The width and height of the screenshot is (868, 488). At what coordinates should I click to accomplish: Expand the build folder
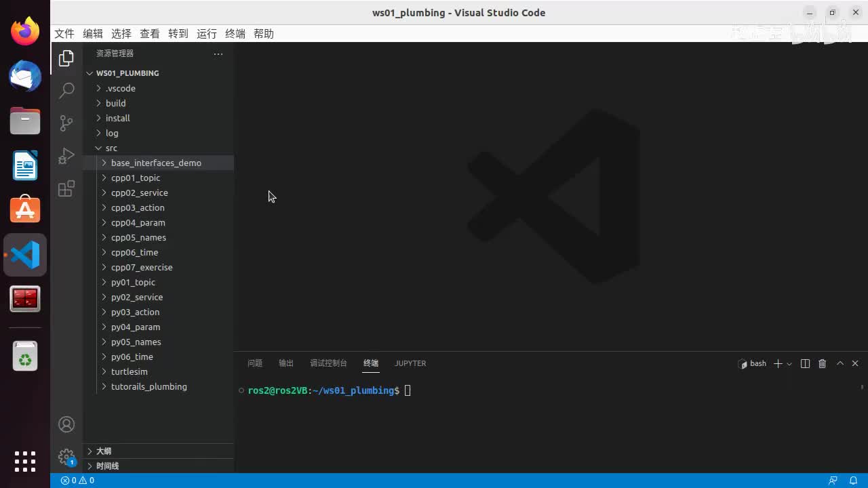(159, 103)
